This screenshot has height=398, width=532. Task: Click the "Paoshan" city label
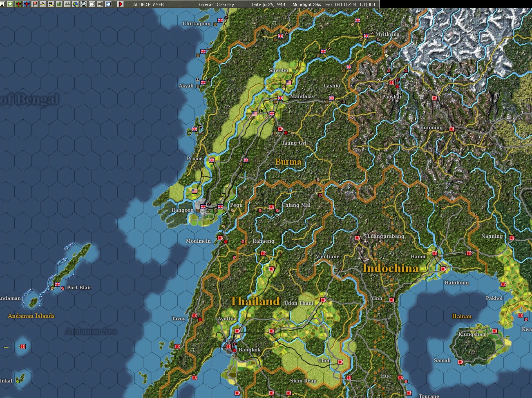click(x=392, y=97)
